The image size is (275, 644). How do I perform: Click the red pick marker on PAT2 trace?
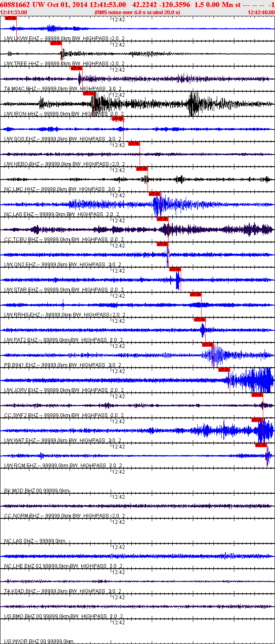[200, 319]
